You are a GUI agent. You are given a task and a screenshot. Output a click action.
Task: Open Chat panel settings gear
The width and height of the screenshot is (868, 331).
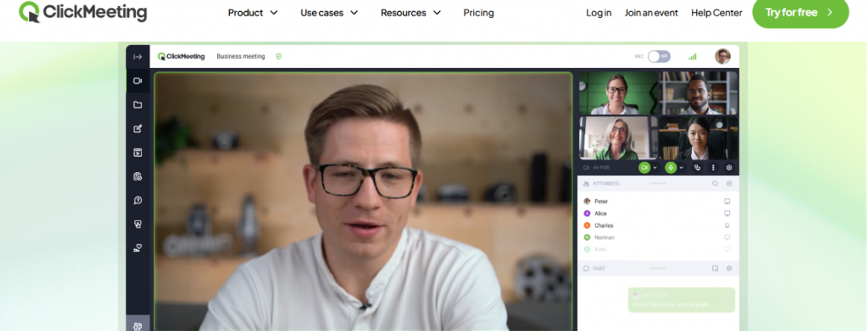729,268
